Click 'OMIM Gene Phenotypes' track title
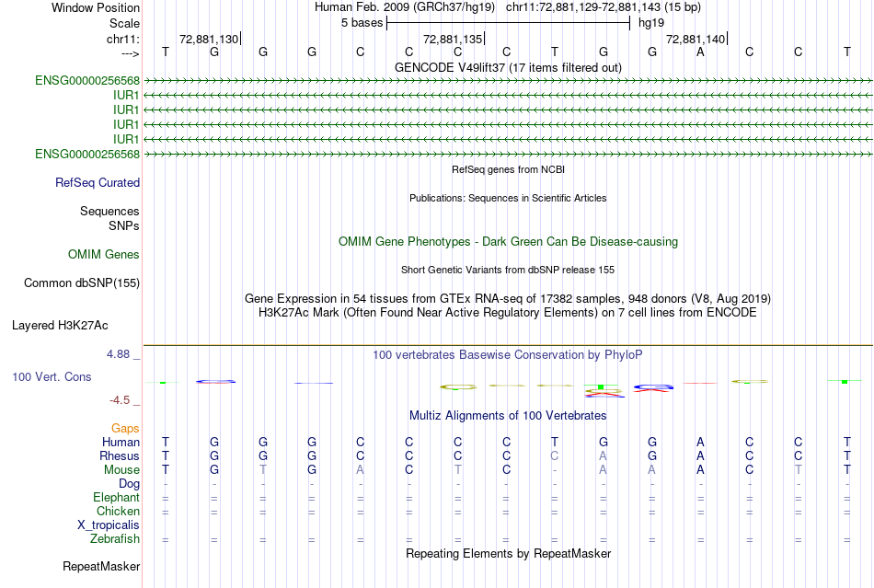 point(508,242)
